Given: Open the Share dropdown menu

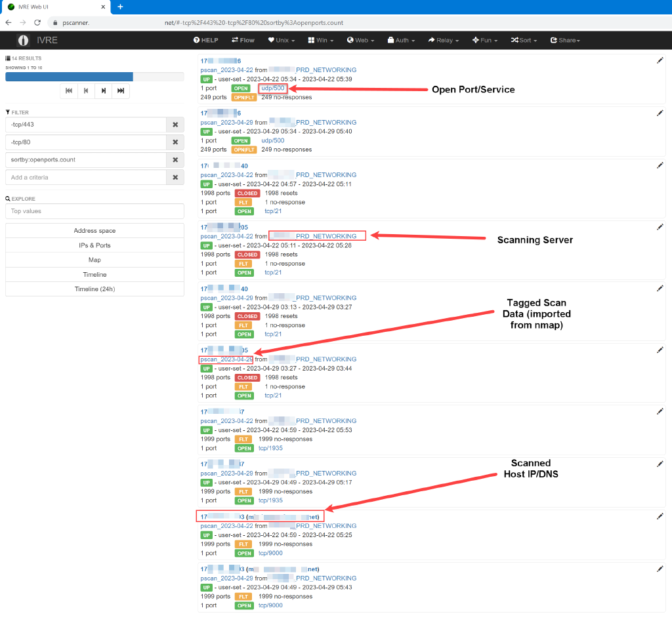Looking at the screenshot, I should coord(565,40).
